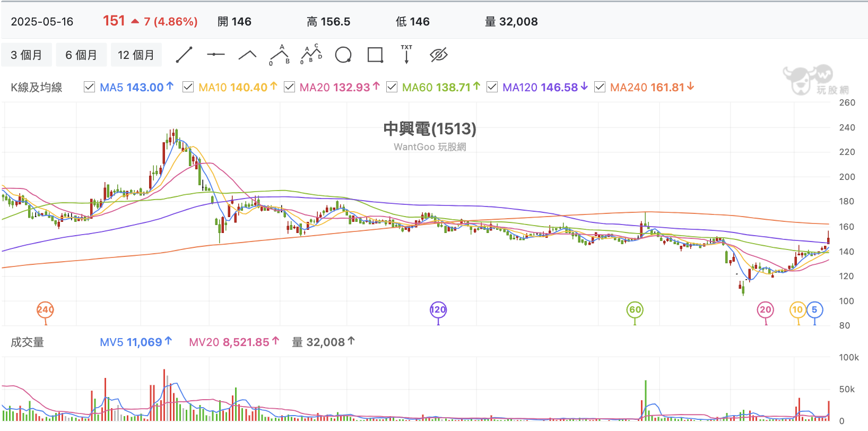Uncheck the MA60 moving average checkbox
This screenshot has width=868, height=431.
coord(392,87)
